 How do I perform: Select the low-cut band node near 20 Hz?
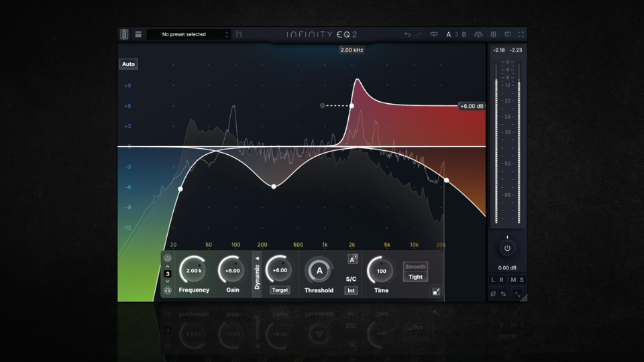click(x=180, y=189)
